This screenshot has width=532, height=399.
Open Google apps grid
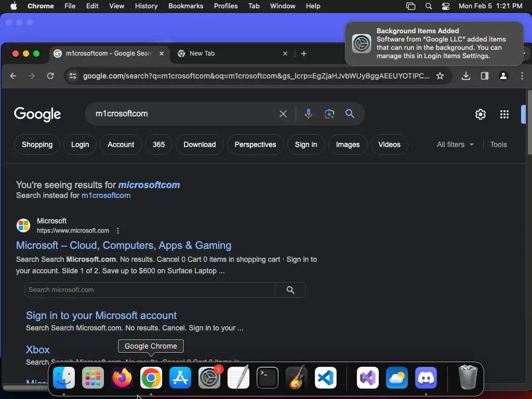pos(504,114)
